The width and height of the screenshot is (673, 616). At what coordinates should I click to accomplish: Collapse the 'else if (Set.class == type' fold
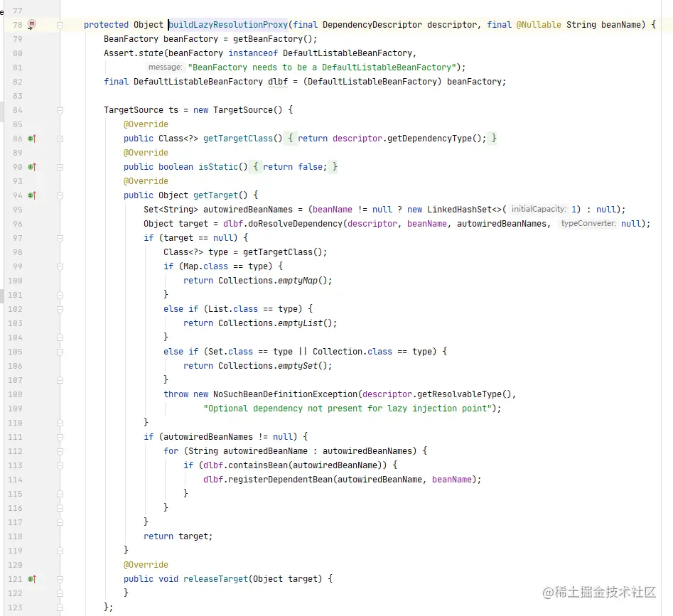60,352
